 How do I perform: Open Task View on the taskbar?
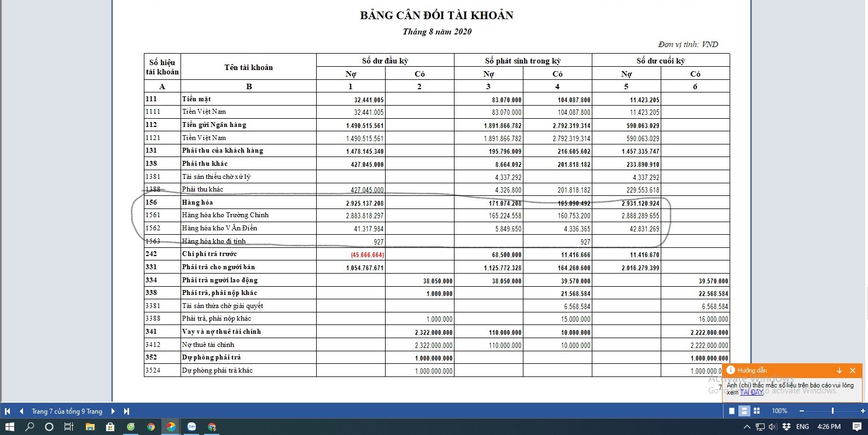(69, 427)
